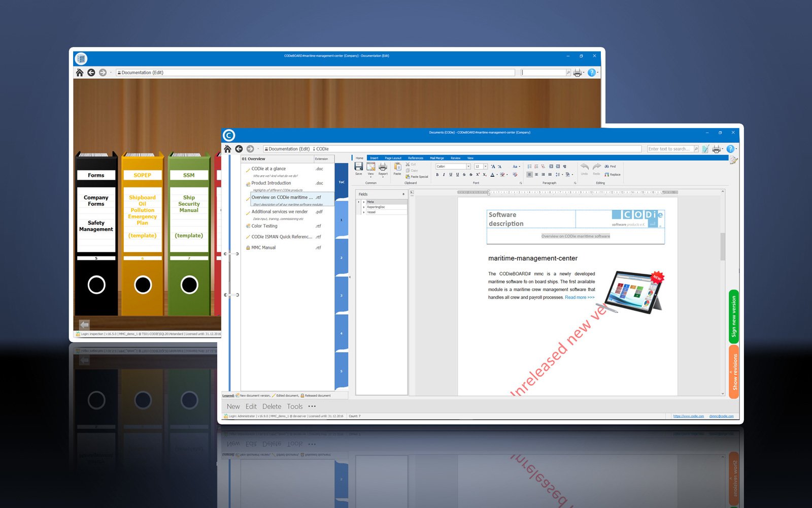Viewport: 812px width, 508px height.
Task: Click the Delete button in the bottom bar
Action: coord(272,406)
